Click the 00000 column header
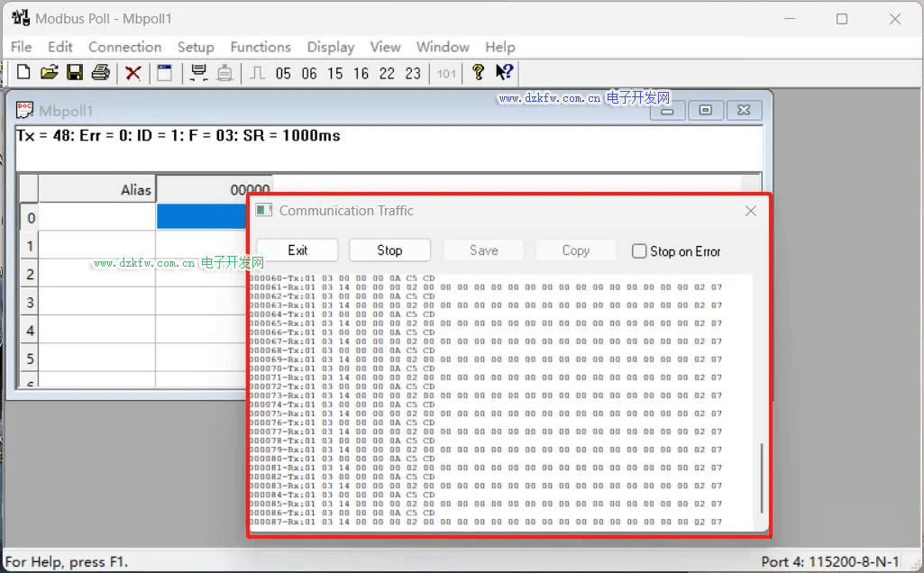 coord(215,189)
